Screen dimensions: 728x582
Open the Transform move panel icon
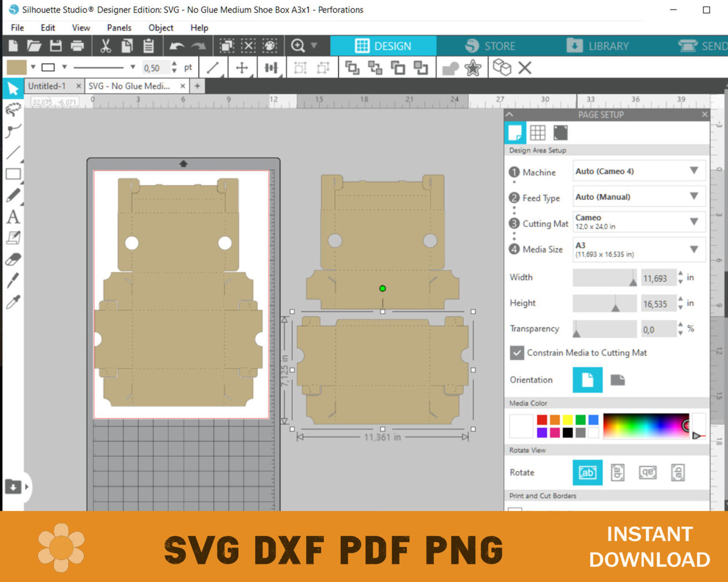click(242, 68)
